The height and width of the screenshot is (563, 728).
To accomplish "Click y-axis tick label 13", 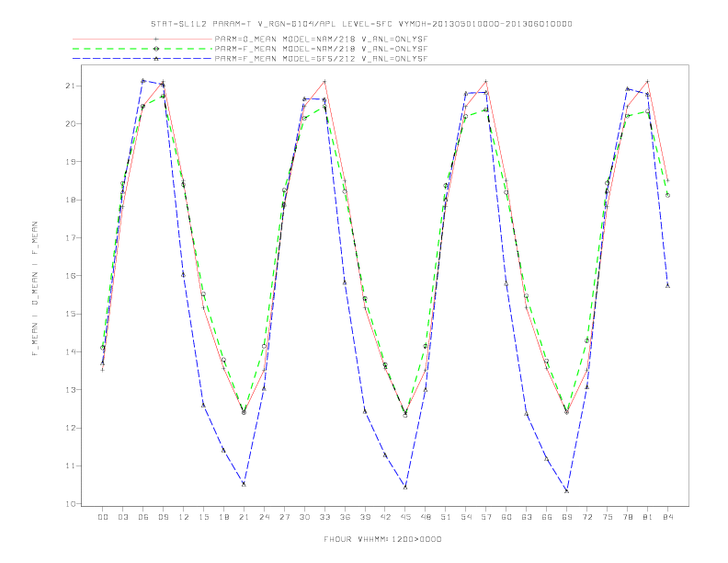I will (x=71, y=390).
